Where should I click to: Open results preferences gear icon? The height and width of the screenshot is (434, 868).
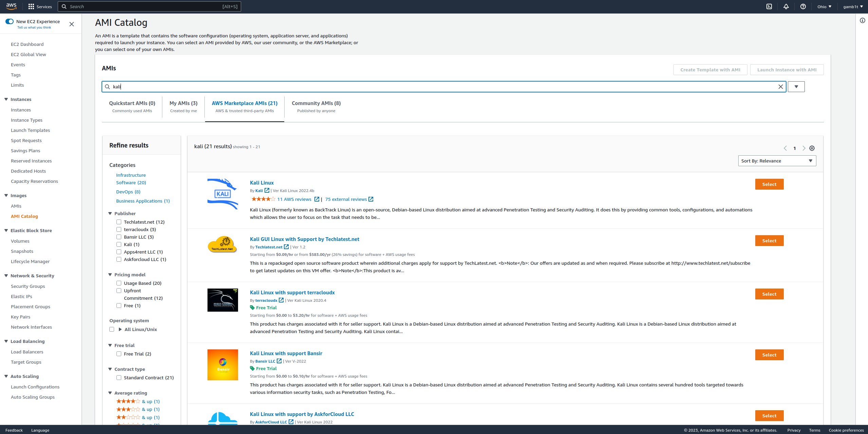(812, 148)
